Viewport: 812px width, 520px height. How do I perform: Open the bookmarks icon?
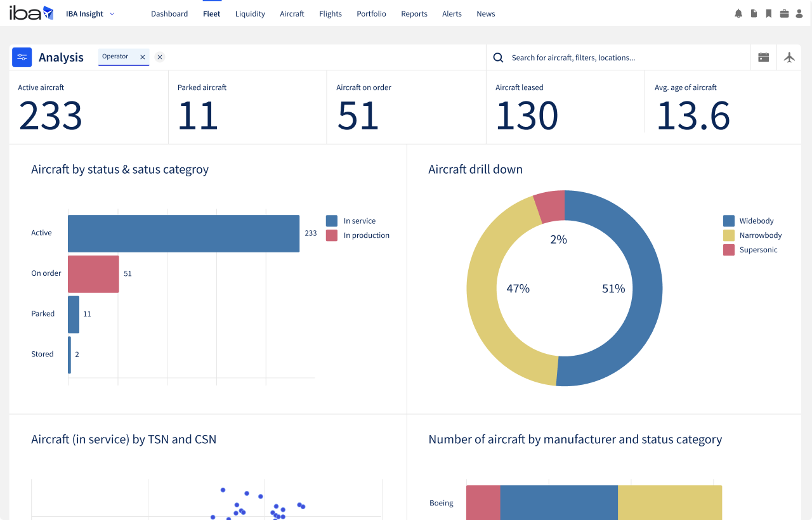pos(769,13)
